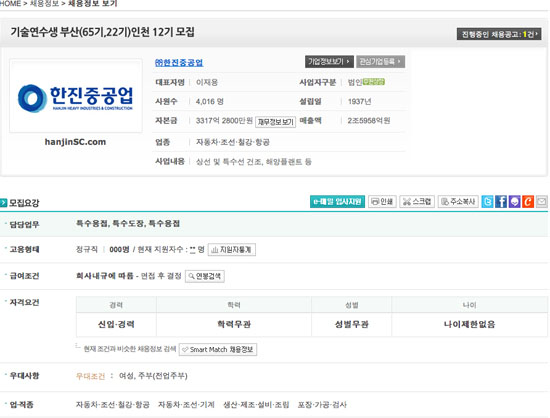Click the 나이제한없음 table cell
This screenshot has height=418, width=550.
click(x=469, y=324)
